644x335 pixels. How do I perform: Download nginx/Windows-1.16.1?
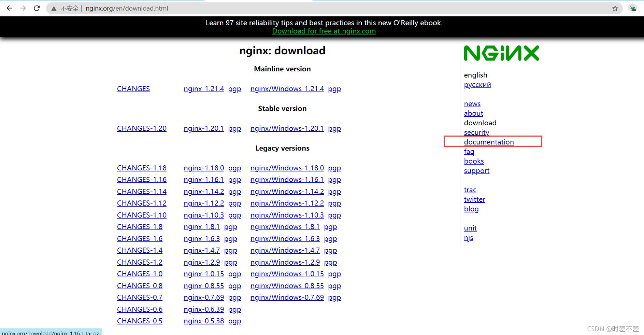pos(287,180)
